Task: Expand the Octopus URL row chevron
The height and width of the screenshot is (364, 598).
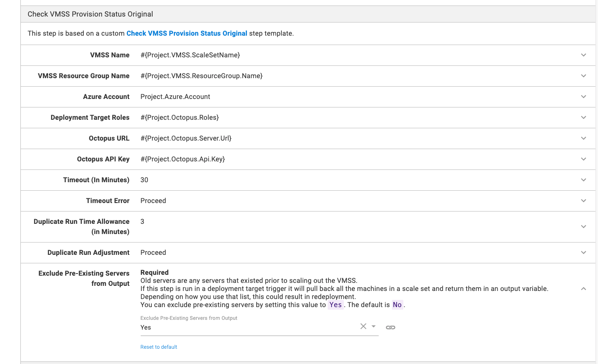Action: [584, 138]
